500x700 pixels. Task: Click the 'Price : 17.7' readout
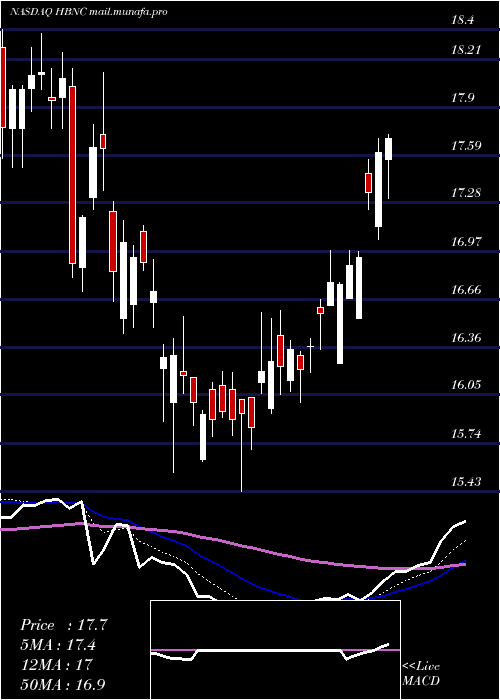click(64, 625)
